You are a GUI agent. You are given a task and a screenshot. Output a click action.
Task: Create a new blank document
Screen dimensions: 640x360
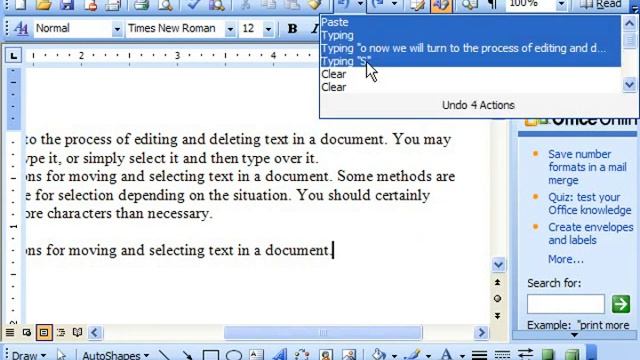tap(20, 4)
